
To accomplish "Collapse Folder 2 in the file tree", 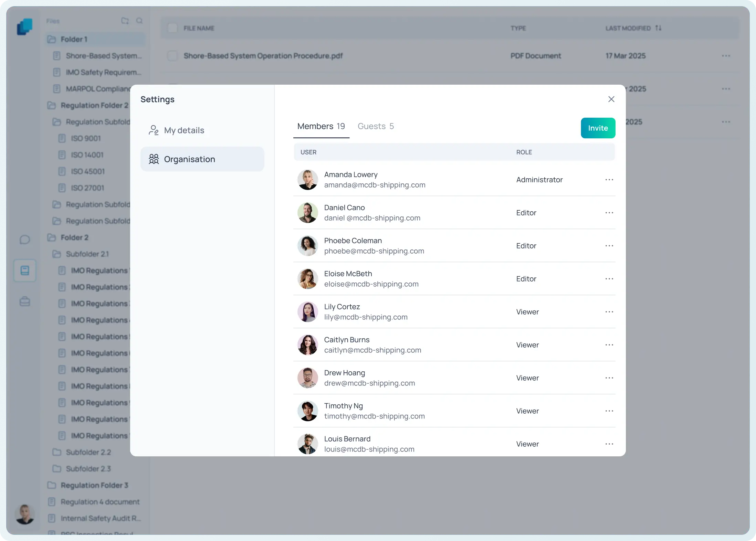I will [x=68, y=237].
